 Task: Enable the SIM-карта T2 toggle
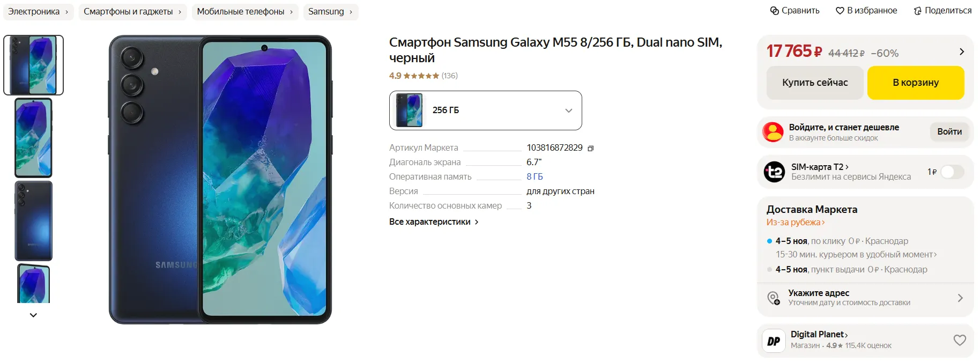point(952,172)
